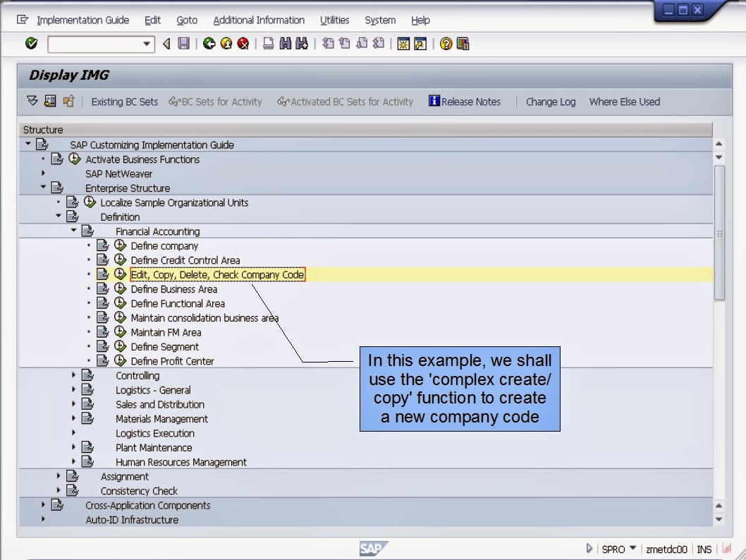Open the Additional Information menu
This screenshot has width=746, height=560.
(259, 20)
